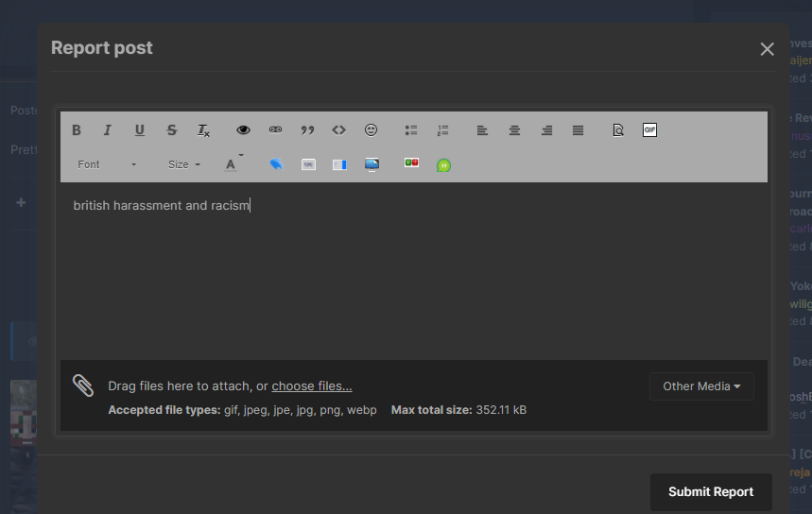
Task: Insert a quote block
Action: [x=307, y=130]
